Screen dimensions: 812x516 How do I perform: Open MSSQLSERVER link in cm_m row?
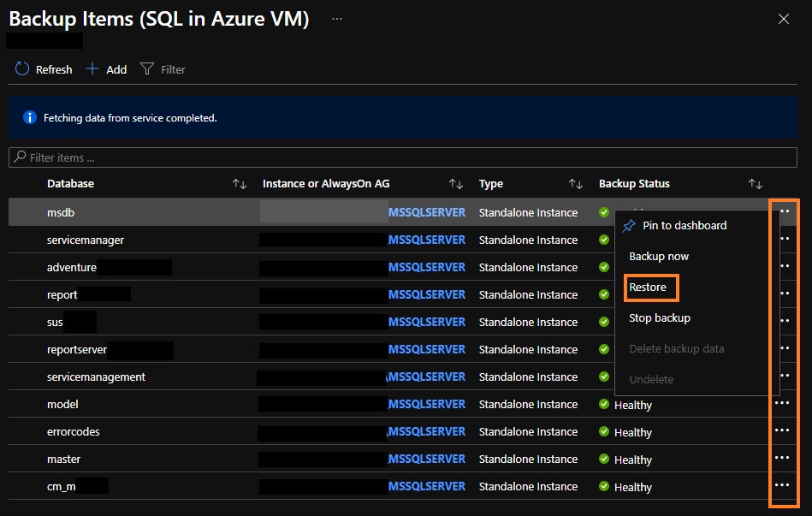427,486
